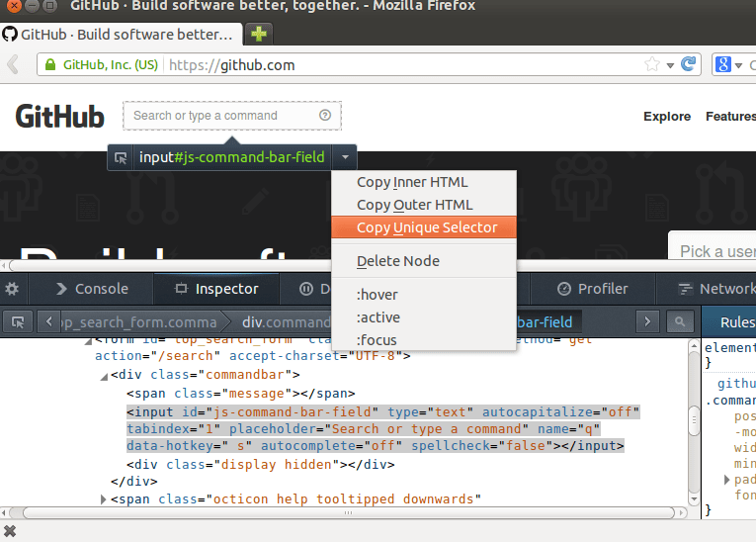Focus the Search or type a command field
756x542 pixels.
(x=232, y=116)
